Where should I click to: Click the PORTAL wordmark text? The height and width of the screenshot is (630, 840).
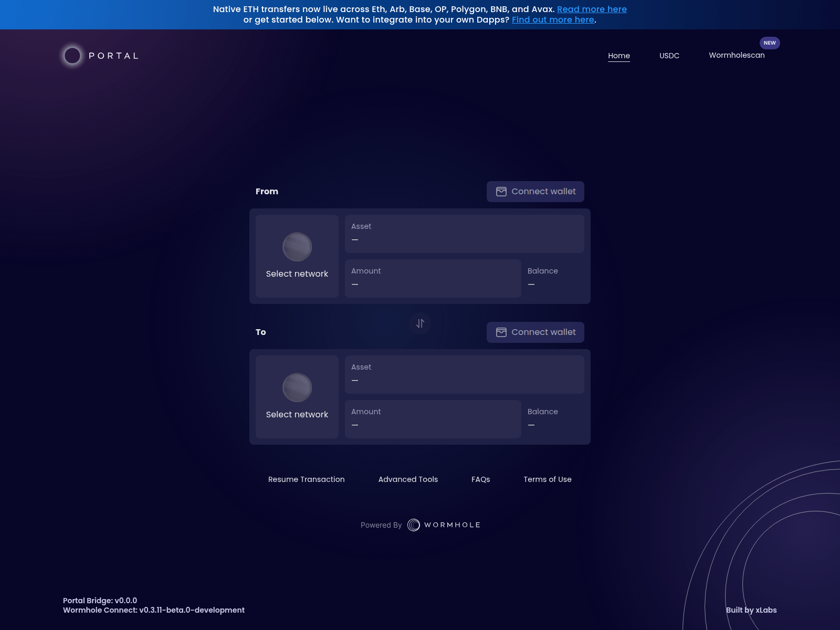click(x=113, y=56)
